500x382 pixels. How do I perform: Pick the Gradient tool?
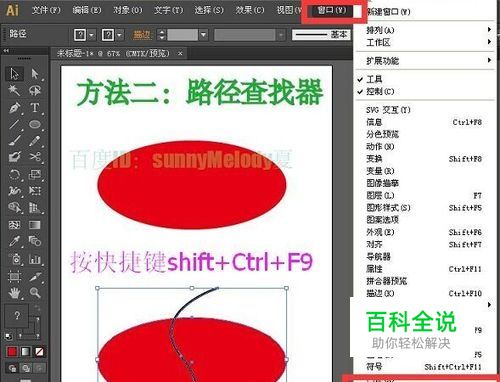coord(35,225)
